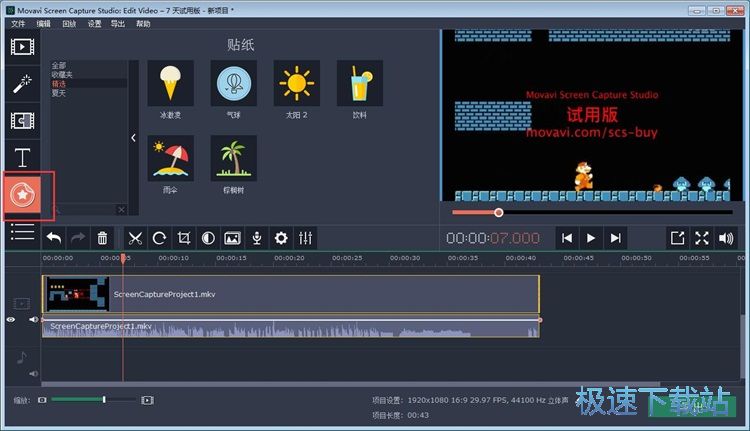Select the 收藏夹 sticker category

pos(62,75)
